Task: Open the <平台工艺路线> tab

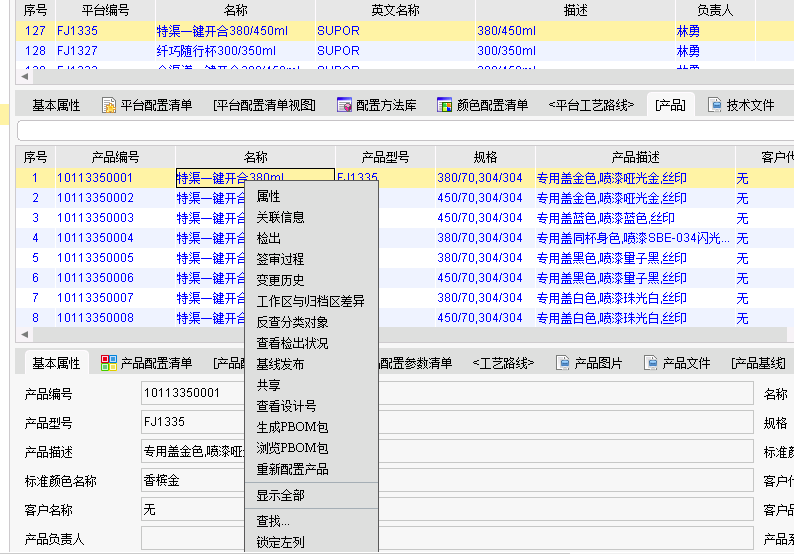Action: click(591, 105)
